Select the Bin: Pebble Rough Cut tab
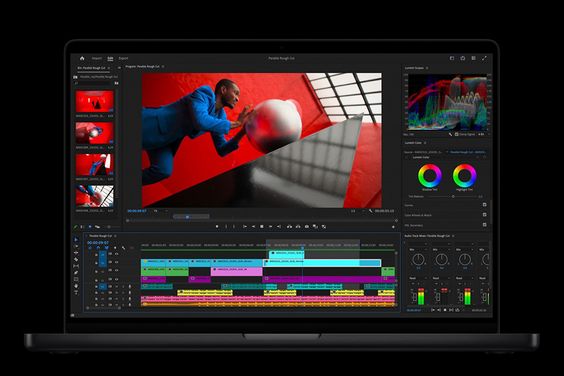 coord(92,68)
